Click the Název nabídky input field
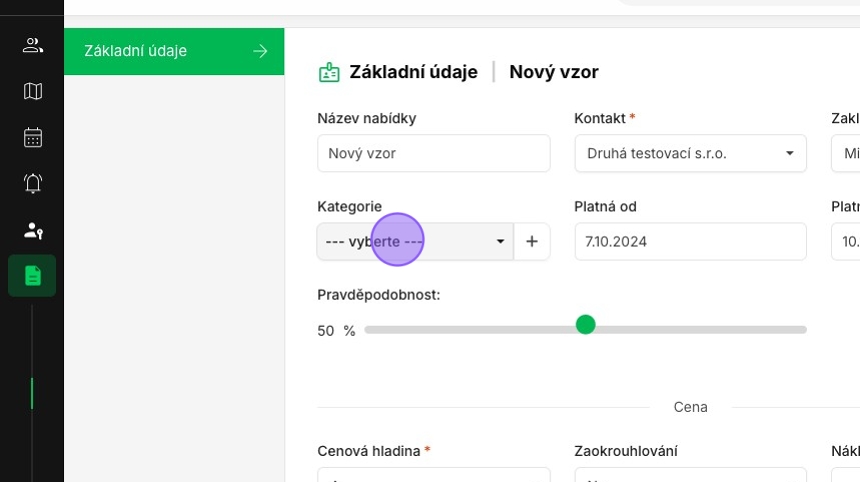This screenshot has height=482, width=860. pos(433,154)
